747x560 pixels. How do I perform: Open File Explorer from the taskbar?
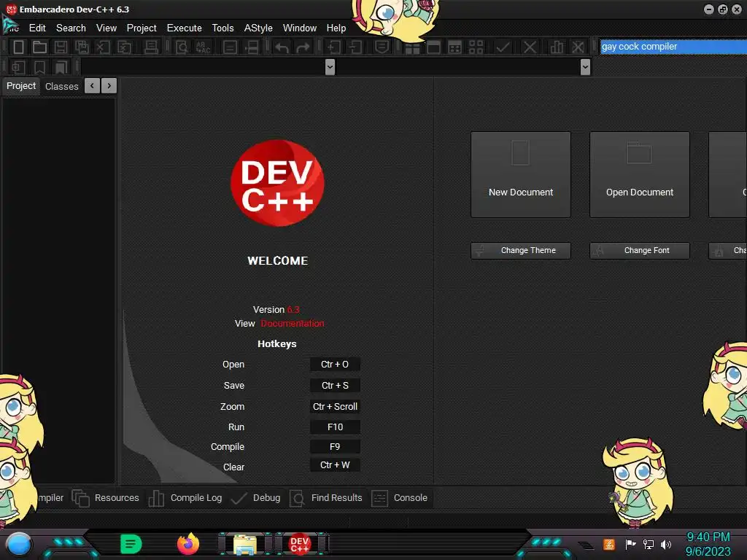coord(245,544)
